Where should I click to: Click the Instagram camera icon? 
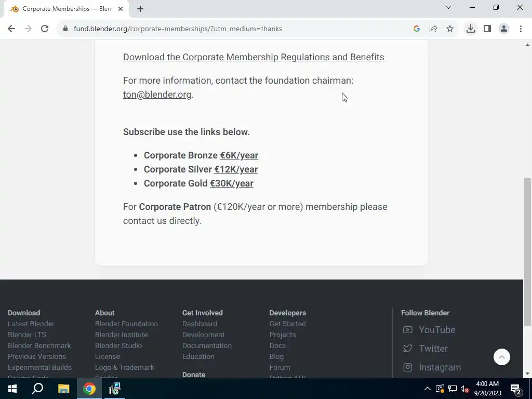click(407, 367)
